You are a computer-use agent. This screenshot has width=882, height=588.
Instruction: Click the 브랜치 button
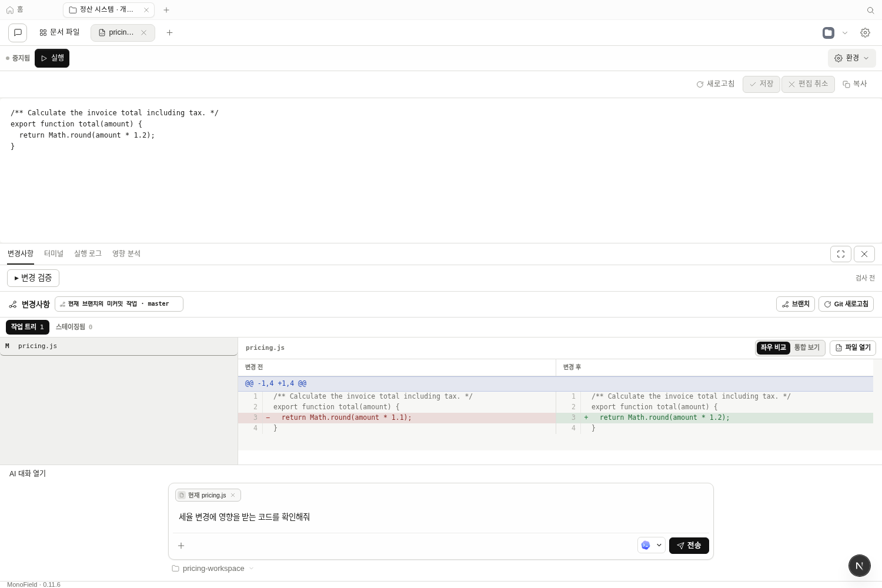point(796,304)
